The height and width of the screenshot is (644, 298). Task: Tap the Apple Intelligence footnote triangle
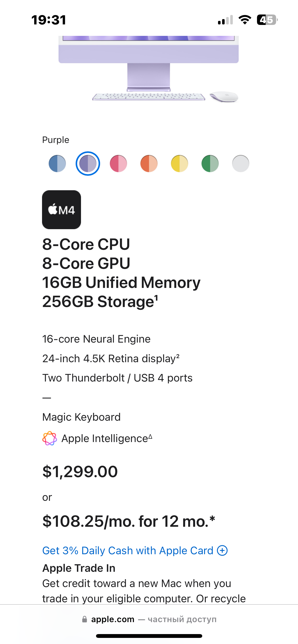point(150,437)
